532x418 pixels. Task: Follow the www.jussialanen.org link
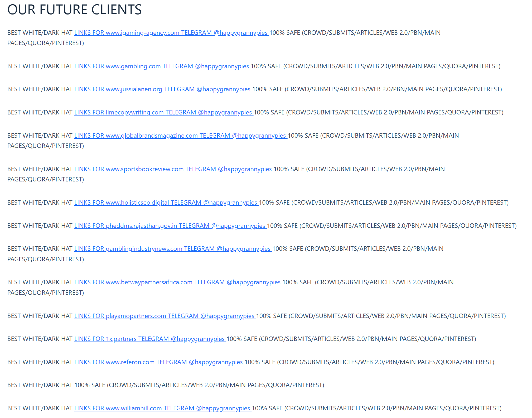tap(163, 89)
